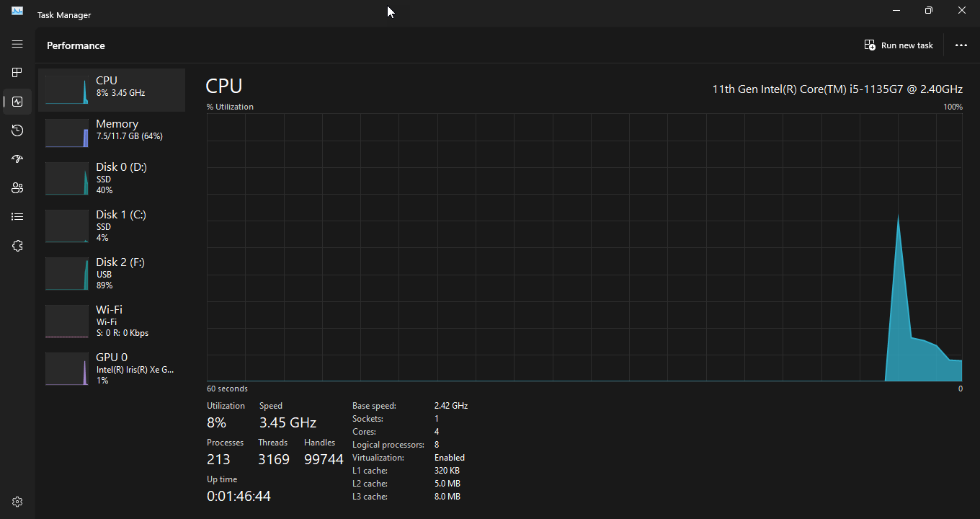Select Memory in the performance list
The image size is (980, 519).
coord(112,130)
